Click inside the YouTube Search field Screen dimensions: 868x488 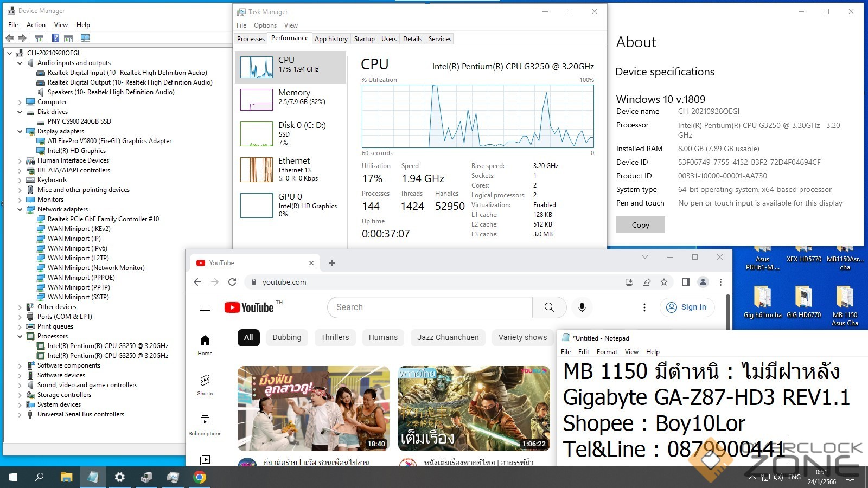click(429, 307)
